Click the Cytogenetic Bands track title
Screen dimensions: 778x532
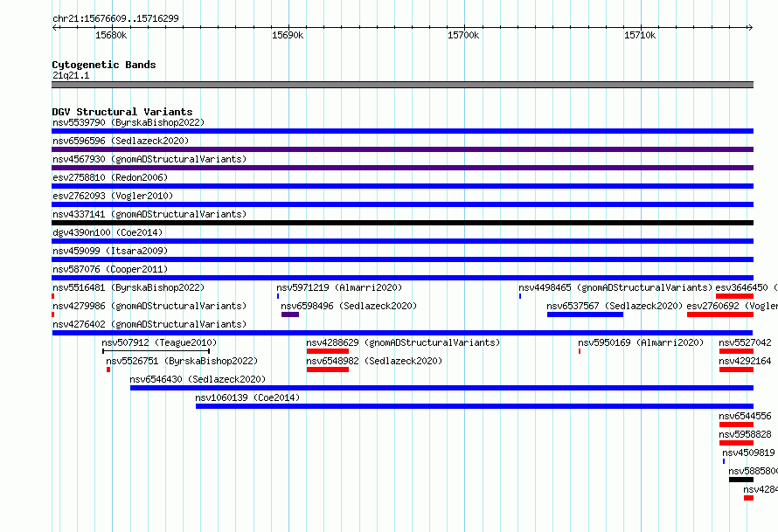point(104,65)
